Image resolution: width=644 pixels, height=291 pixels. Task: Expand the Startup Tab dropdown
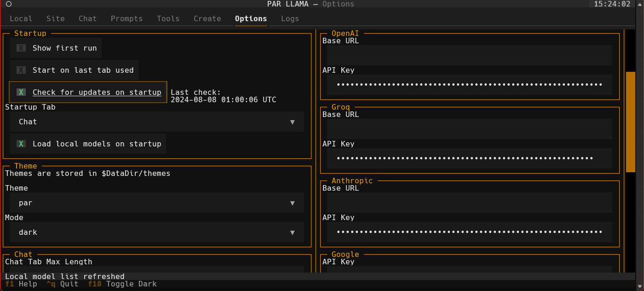coord(156,122)
